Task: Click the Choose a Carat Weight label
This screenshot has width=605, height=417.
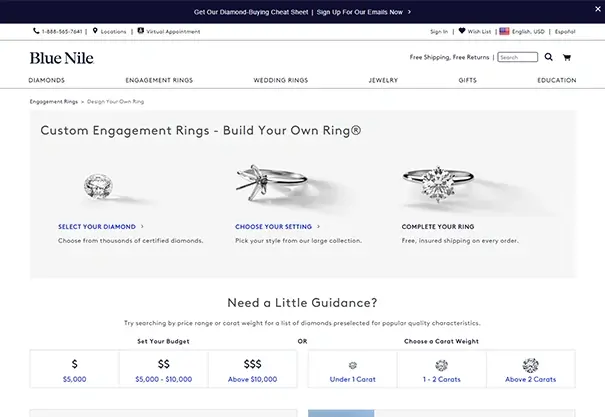Action: coord(441,341)
